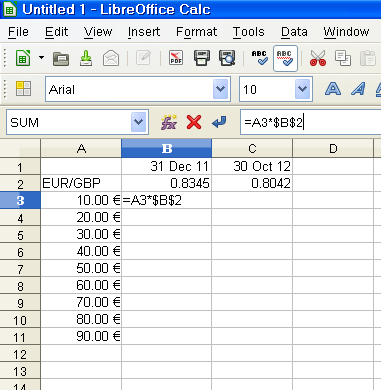The width and height of the screenshot is (381, 390).
Task: Open the Function Wizard
Action: [x=169, y=122]
